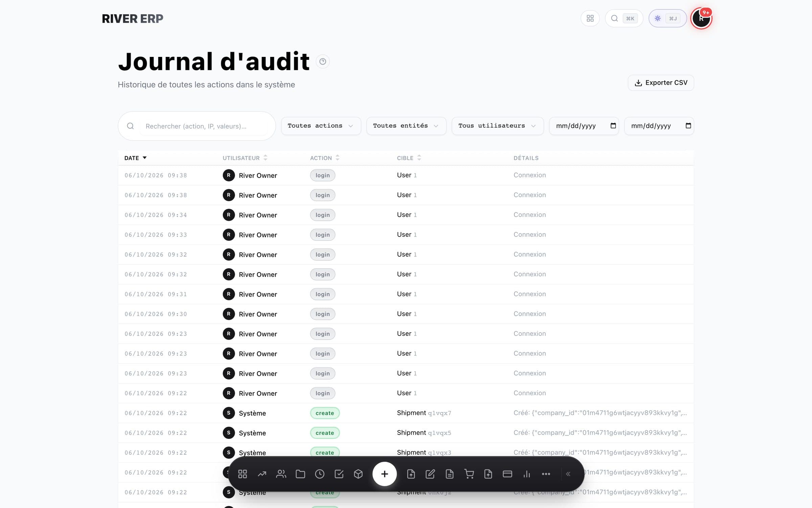Open the apps grid icon in header
This screenshot has height=508, width=812.
pyautogui.click(x=590, y=18)
